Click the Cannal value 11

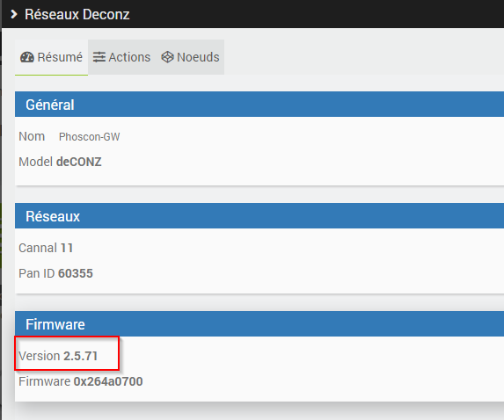(x=67, y=248)
